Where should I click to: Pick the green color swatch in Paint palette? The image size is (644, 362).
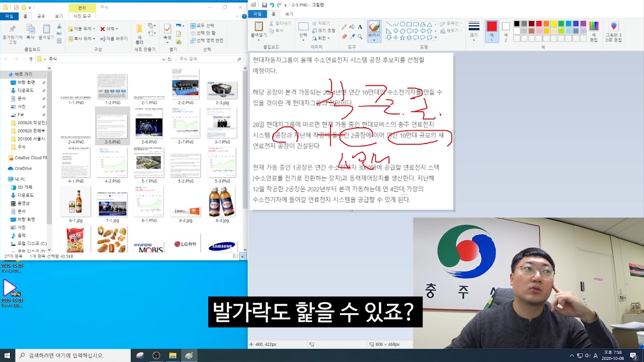point(561,23)
